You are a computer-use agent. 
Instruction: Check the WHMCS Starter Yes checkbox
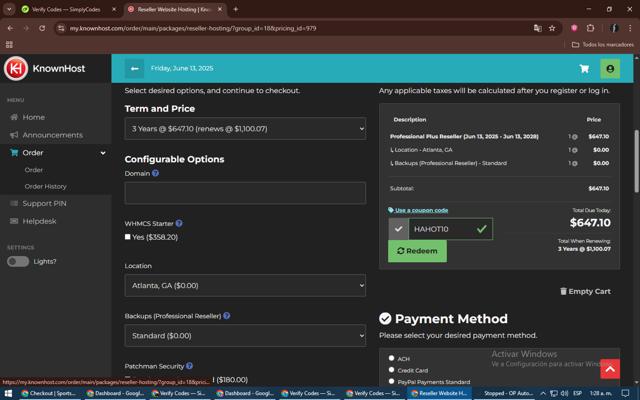coord(128,237)
